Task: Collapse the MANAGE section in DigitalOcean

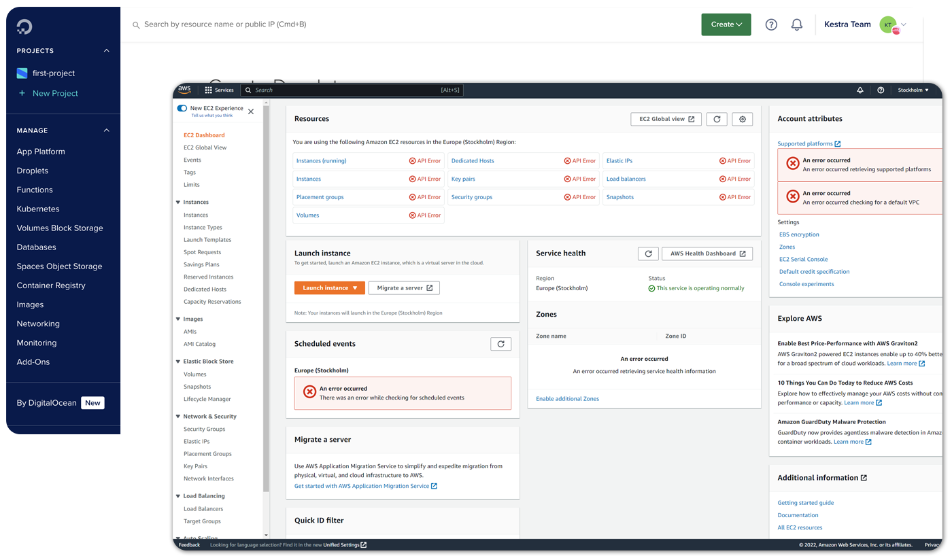Action: pyautogui.click(x=106, y=130)
